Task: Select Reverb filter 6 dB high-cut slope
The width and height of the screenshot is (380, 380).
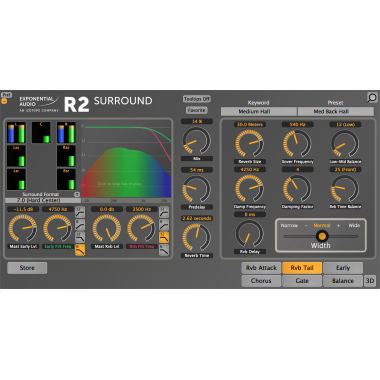Action: (x=164, y=250)
